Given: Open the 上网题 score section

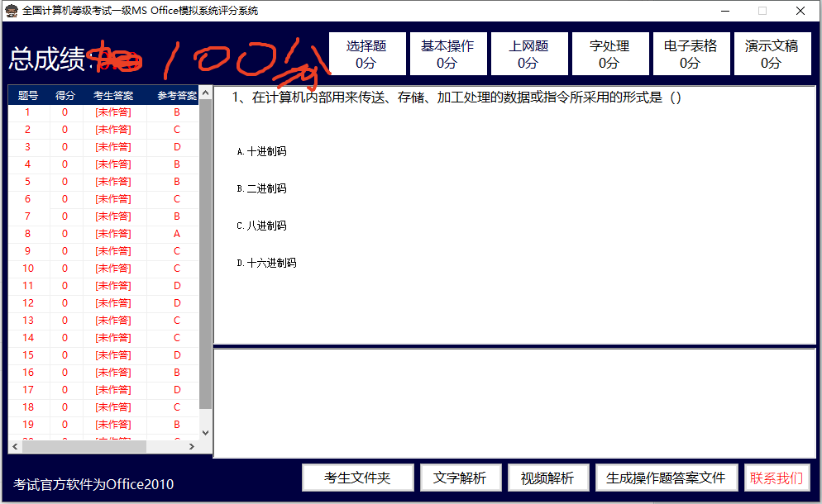Looking at the screenshot, I should click(529, 54).
